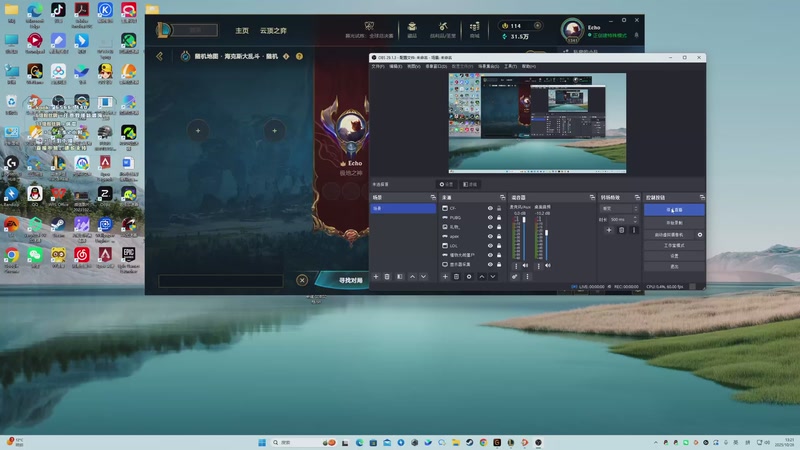The height and width of the screenshot is (450, 800).
Task: Open microphone channel three-dot options
Action: [x=516, y=266]
